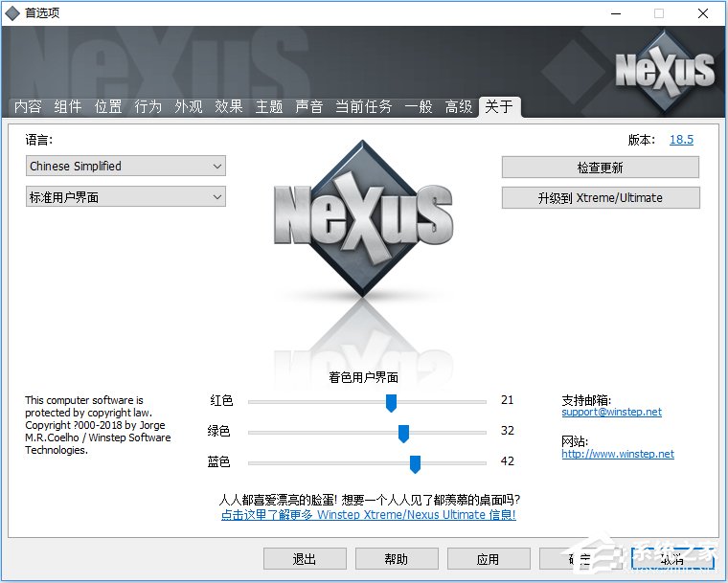Click the Nexus logo in header banner
728x583 pixels.
coord(665,71)
